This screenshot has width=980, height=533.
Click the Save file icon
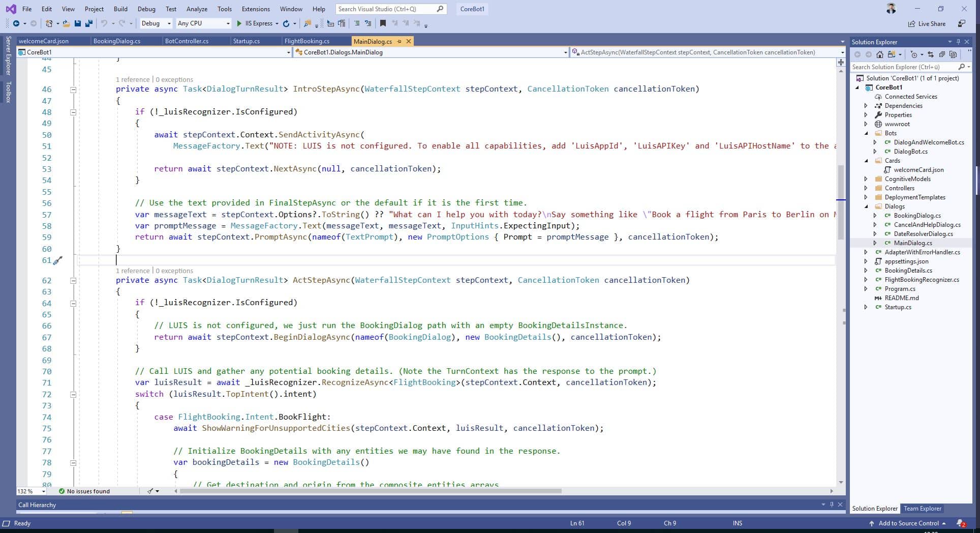tap(78, 23)
